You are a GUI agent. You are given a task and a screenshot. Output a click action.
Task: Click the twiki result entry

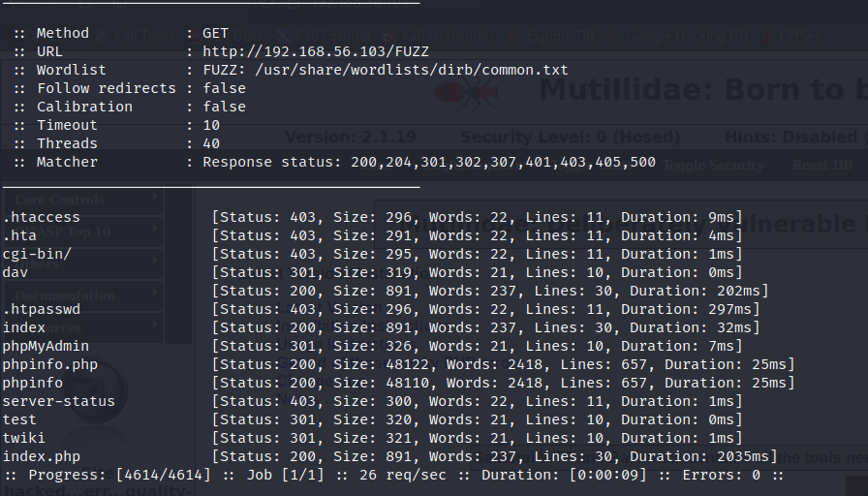tap(23, 438)
